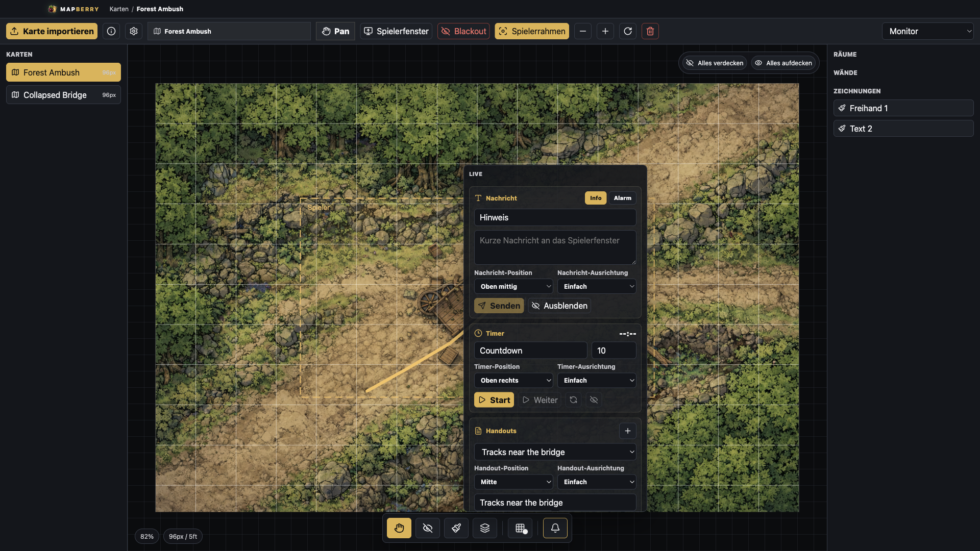Click the Handouts document icon
The image size is (980, 551).
click(478, 431)
